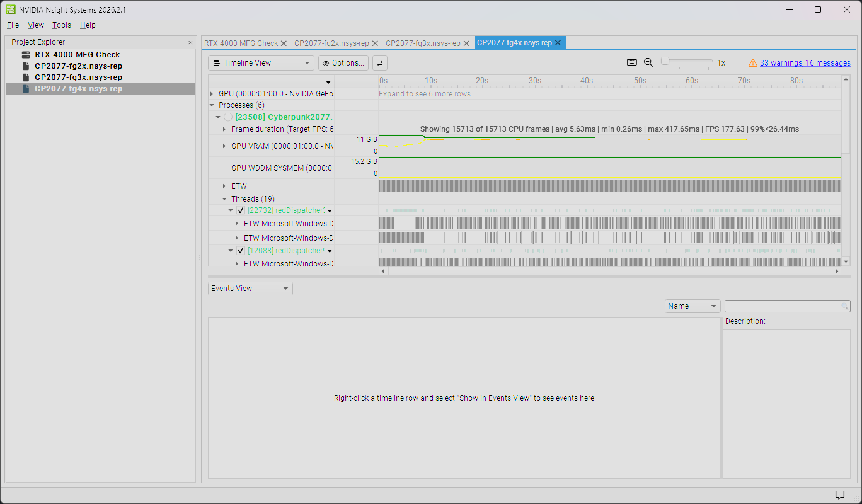
Task: Click the 40s mark on the timeline ruler
Action: click(587, 81)
